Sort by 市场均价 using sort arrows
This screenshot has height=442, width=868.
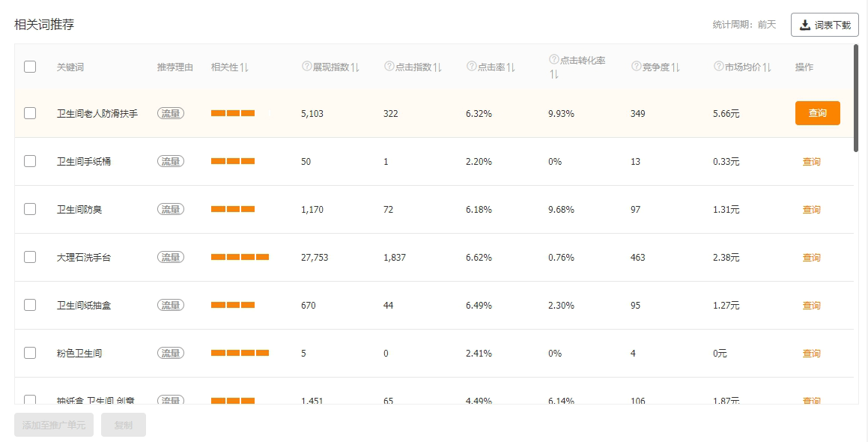click(x=768, y=67)
